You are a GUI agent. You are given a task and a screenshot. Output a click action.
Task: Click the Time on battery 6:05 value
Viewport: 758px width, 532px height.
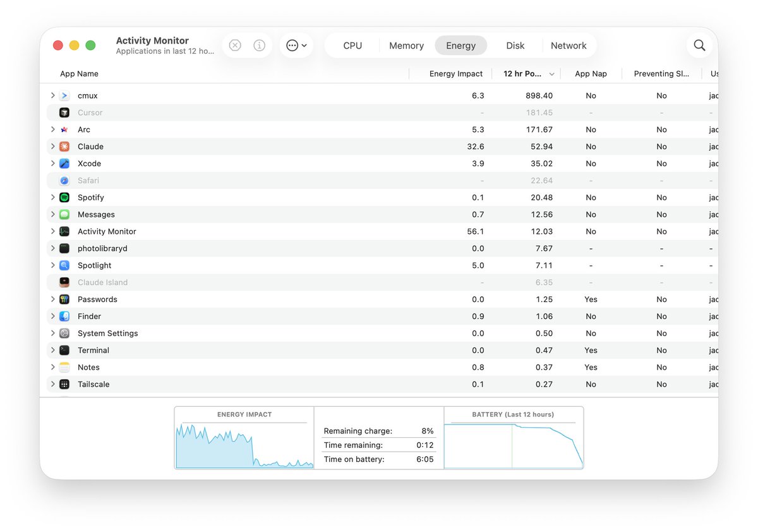[x=425, y=459]
